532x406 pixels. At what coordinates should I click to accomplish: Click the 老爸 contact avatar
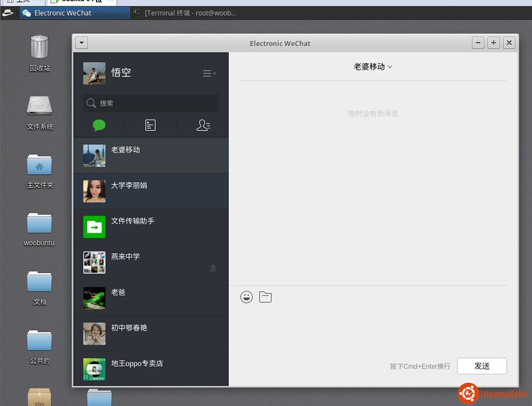point(94,298)
